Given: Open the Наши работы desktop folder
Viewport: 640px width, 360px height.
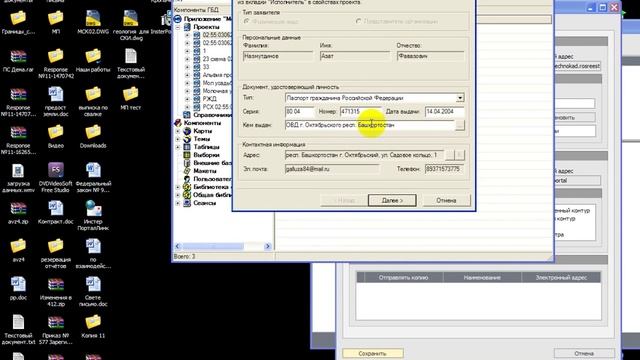Looking at the screenshot, I should (93, 60).
